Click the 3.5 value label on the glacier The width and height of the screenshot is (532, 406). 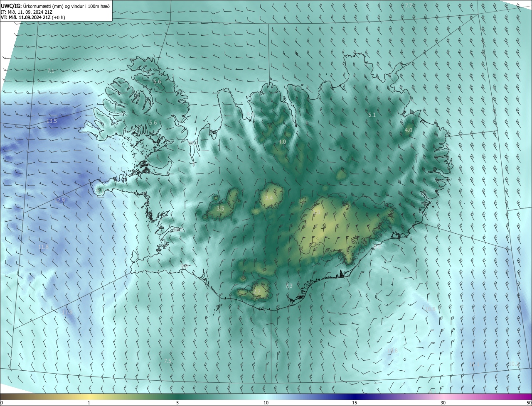click(x=220, y=209)
